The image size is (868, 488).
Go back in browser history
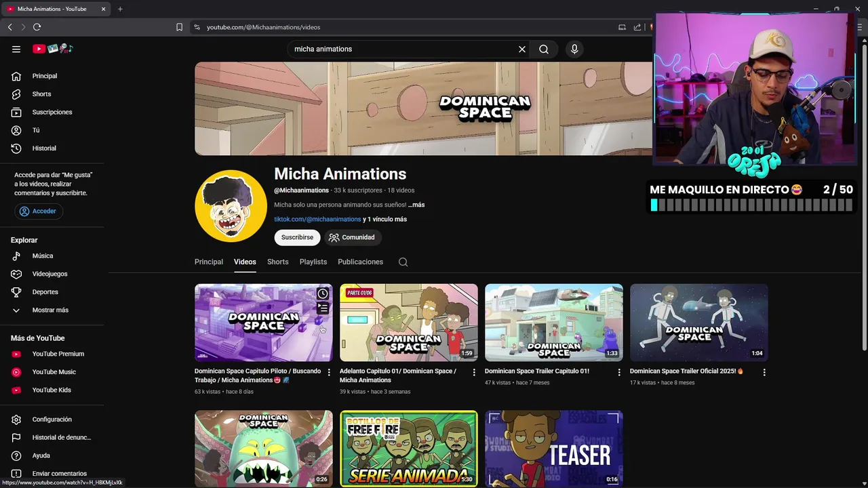[x=9, y=27]
